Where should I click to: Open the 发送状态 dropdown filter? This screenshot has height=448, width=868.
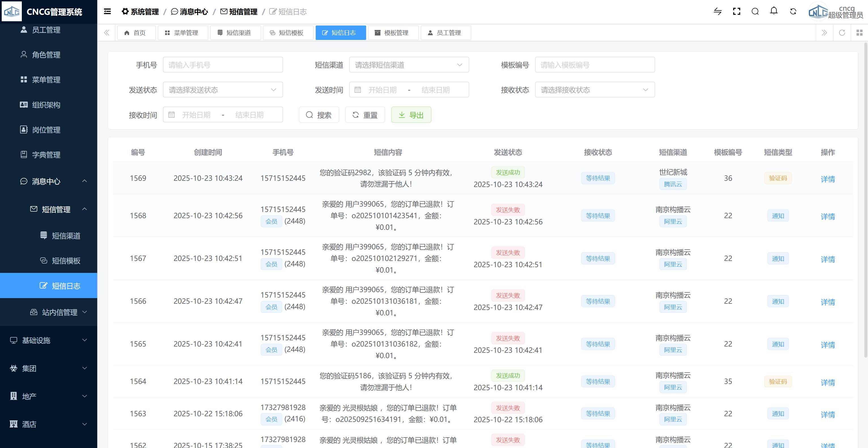[x=223, y=90]
